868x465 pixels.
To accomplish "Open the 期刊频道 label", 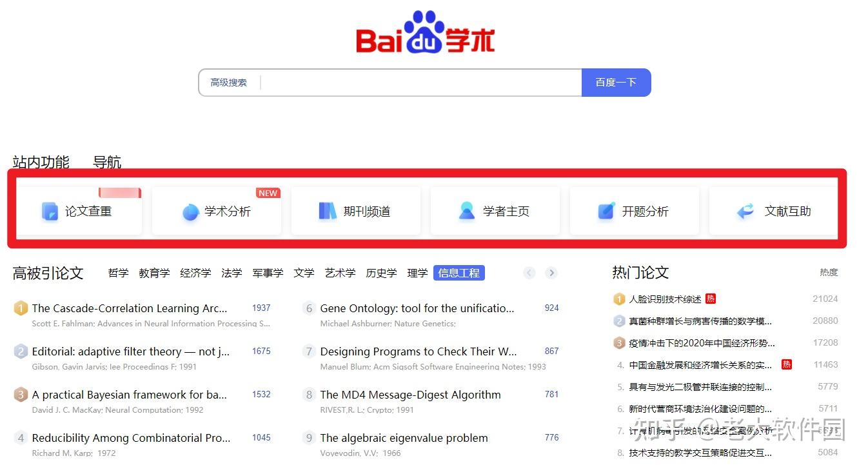I will [x=367, y=212].
